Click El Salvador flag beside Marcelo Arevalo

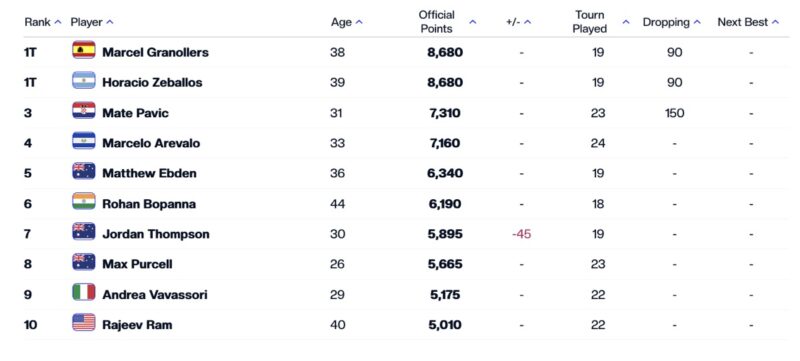pyautogui.click(x=84, y=141)
